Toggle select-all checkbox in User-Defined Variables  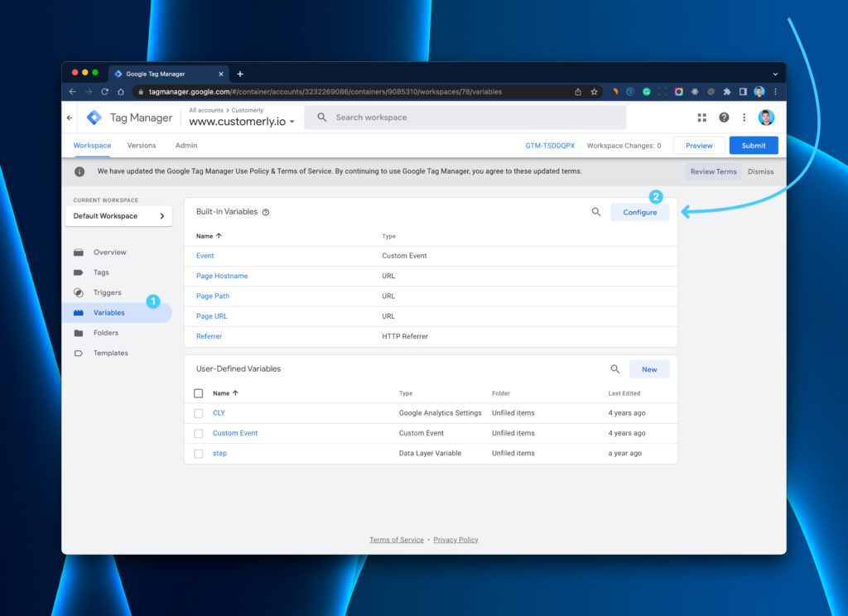(x=199, y=393)
